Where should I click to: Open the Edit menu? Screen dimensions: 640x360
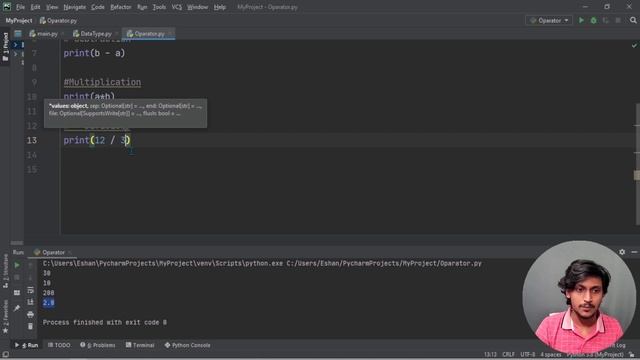coord(36,7)
